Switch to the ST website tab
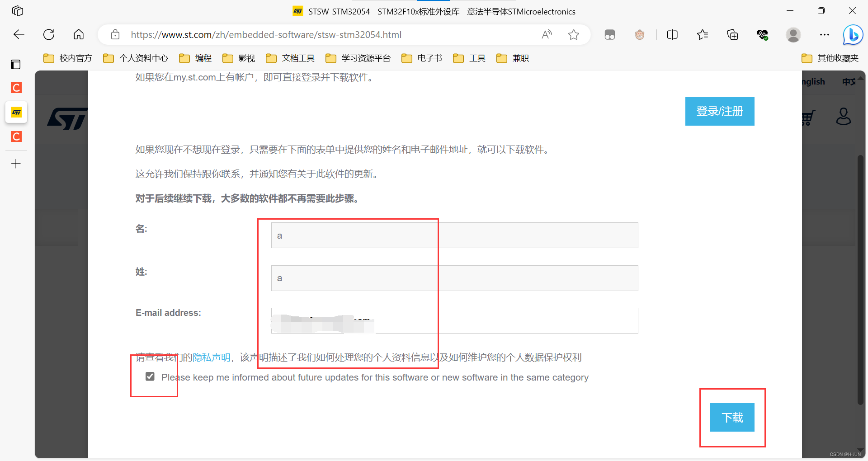Screen dimensions: 868x461 click(16, 112)
